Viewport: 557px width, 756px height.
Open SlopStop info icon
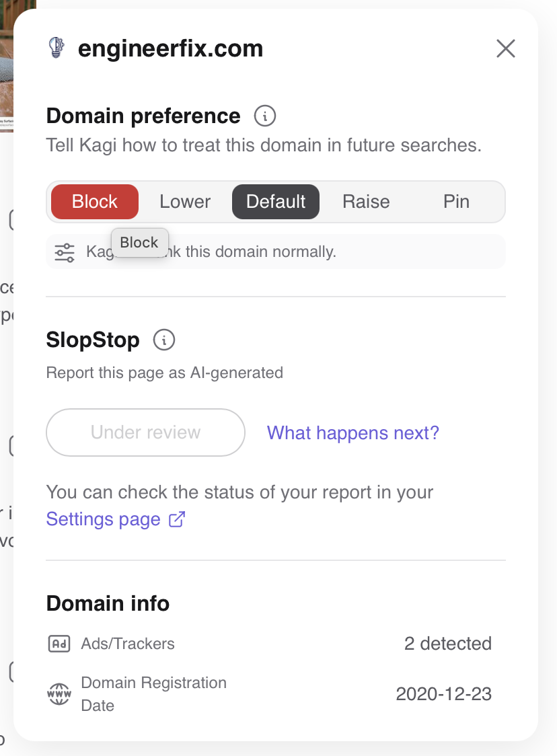pyautogui.click(x=164, y=340)
